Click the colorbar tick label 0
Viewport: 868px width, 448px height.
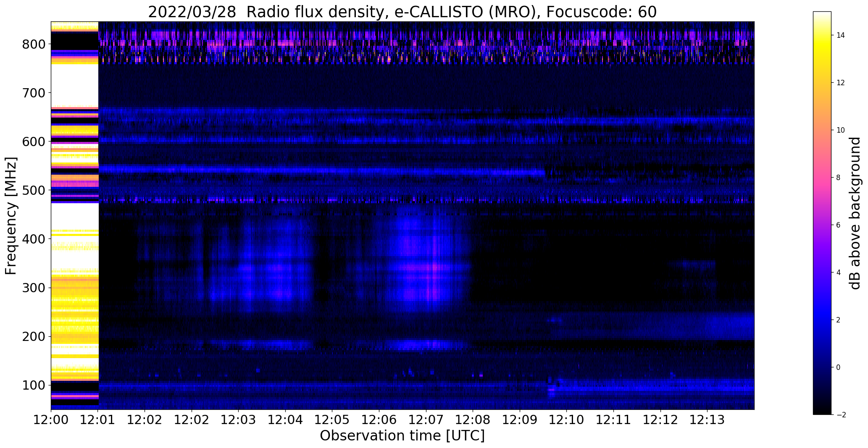[838, 367]
